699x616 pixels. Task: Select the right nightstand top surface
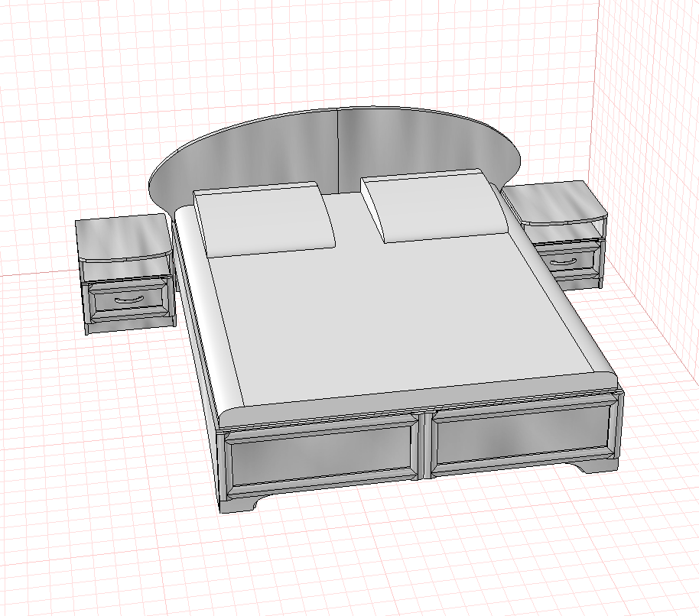pos(556,203)
